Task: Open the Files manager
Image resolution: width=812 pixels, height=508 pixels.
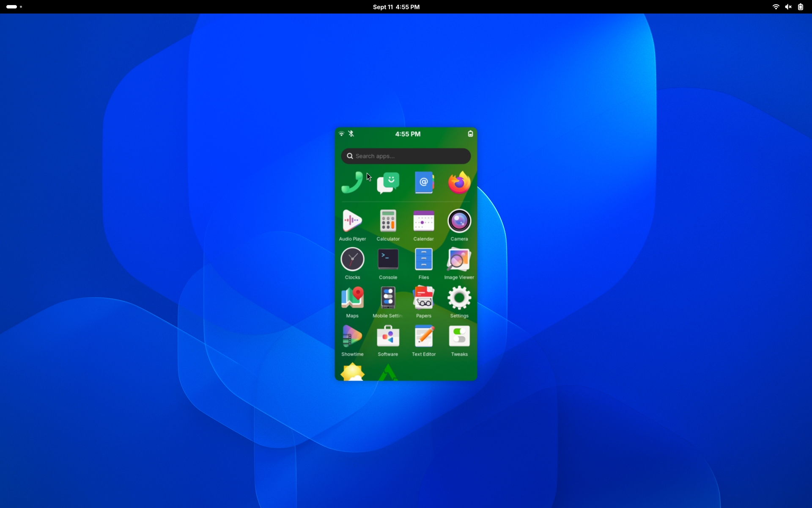Action: [423, 260]
